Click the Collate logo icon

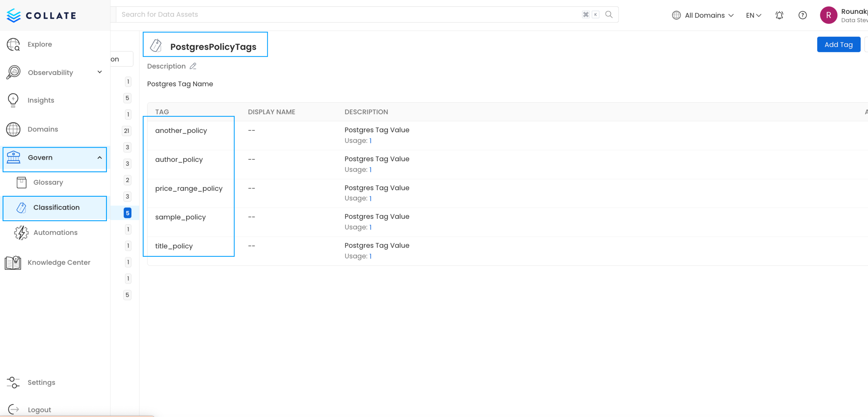(13, 15)
